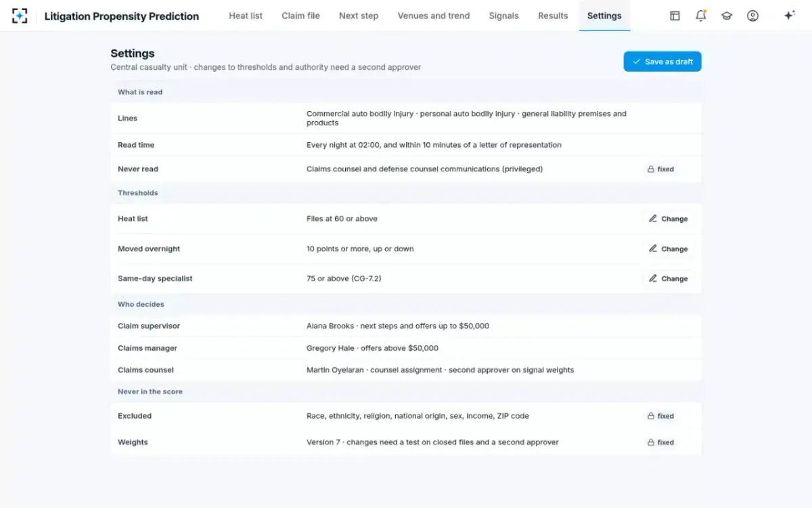This screenshot has height=508, width=812.
Task: Click the Heat list threshold row label
Action: tap(133, 219)
